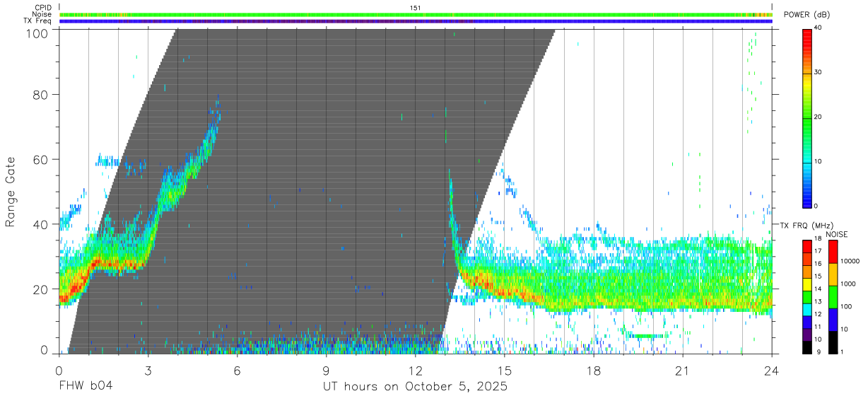Click the 100 tick on Range Gate axis
The width and height of the screenshot is (868, 401).
pos(37,33)
